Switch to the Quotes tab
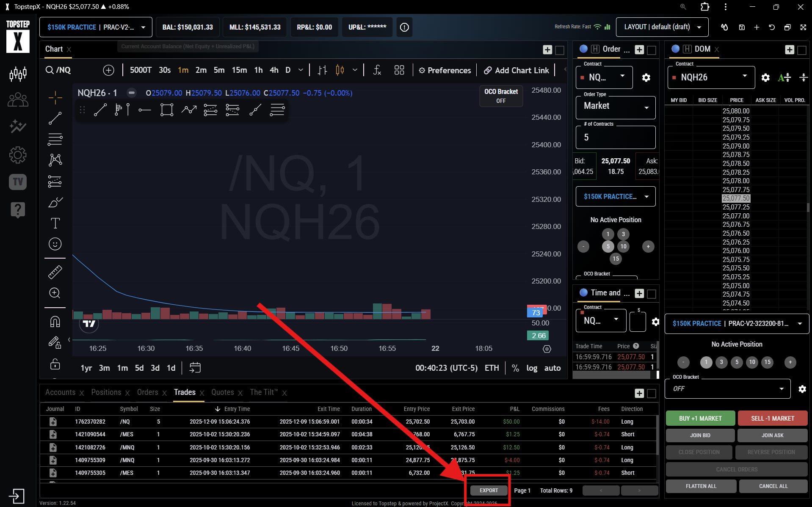This screenshot has height=507, width=812. click(222, 392)
